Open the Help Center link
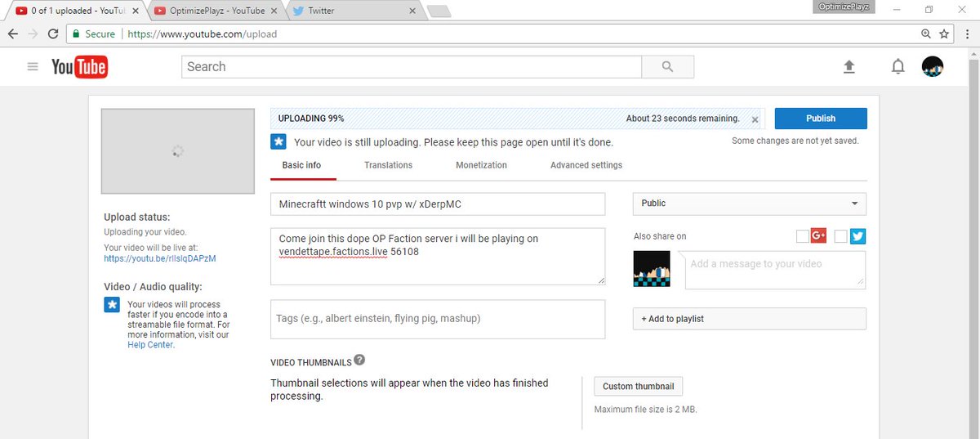Image resolution: width=980 pixels, height=439 pixels. 150,345
